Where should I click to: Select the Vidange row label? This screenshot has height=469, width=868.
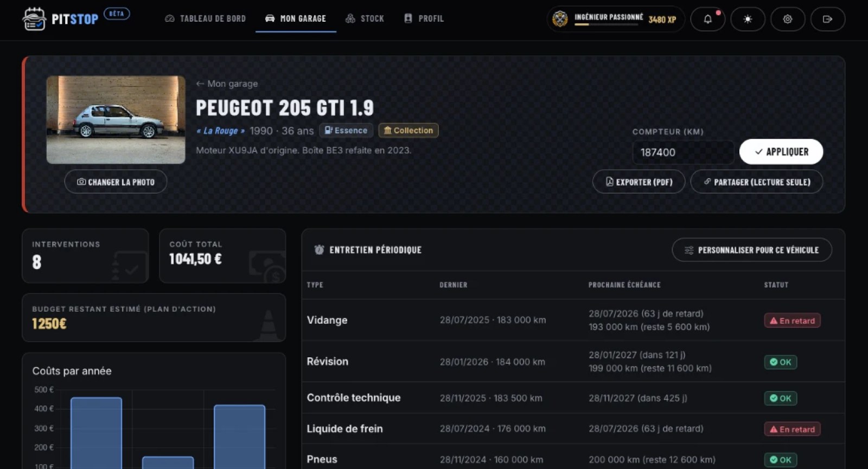327,320
